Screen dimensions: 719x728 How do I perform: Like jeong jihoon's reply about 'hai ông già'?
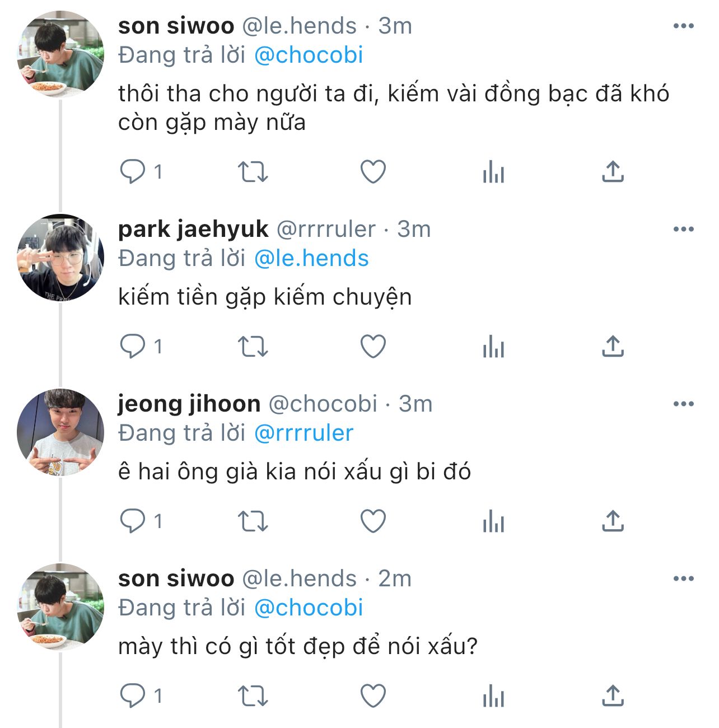(x=373, y=522)
